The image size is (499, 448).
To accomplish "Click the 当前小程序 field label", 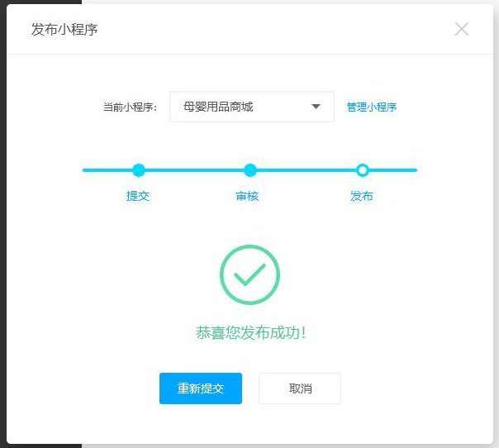I will (130, 107).
